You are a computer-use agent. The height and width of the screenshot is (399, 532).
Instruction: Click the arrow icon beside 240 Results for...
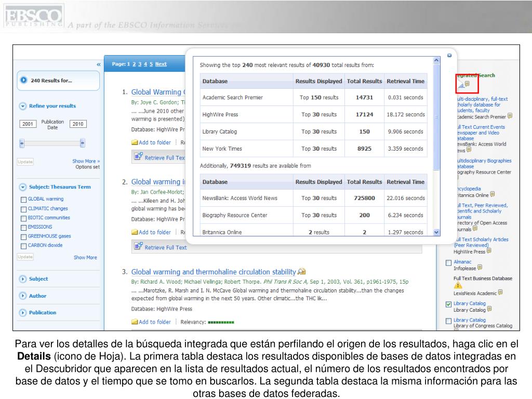[23, 81]
